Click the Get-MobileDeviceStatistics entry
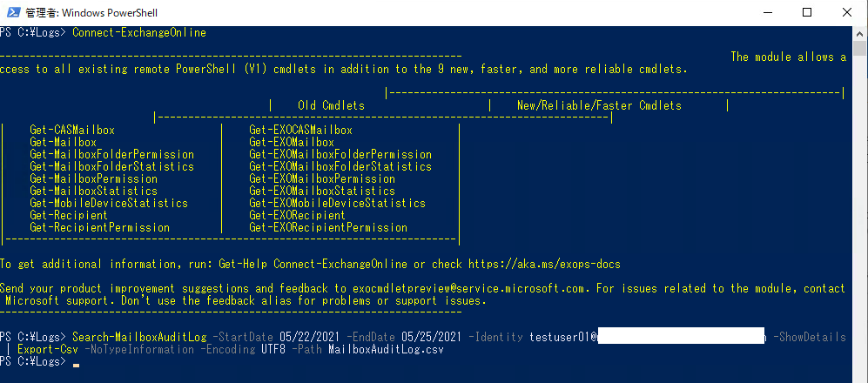The height and width of the screenshot is (383, 868). pos(108,203)
